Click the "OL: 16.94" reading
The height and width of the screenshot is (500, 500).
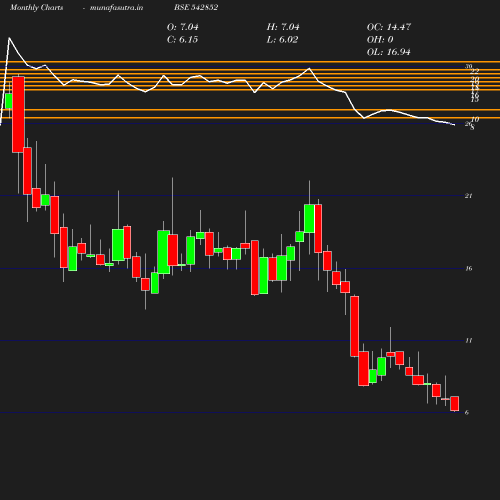[389, 52]
